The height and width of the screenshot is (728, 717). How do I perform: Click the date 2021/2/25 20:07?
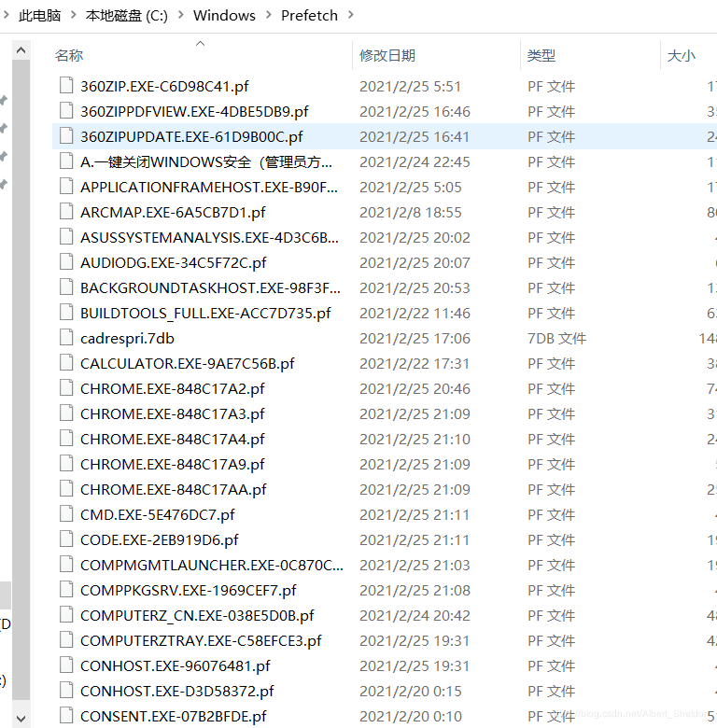pos(415,263)
